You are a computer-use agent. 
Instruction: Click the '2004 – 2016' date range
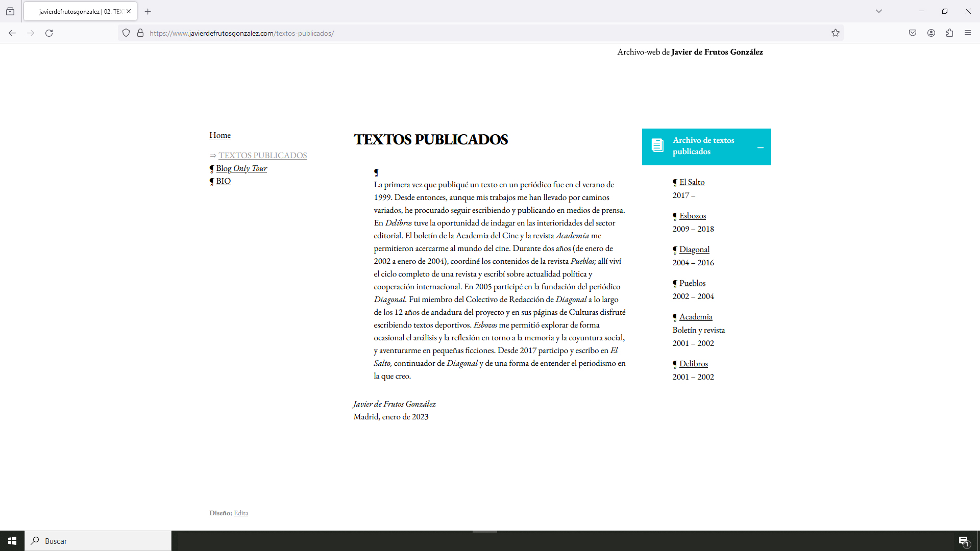click(x=693, y=263)
